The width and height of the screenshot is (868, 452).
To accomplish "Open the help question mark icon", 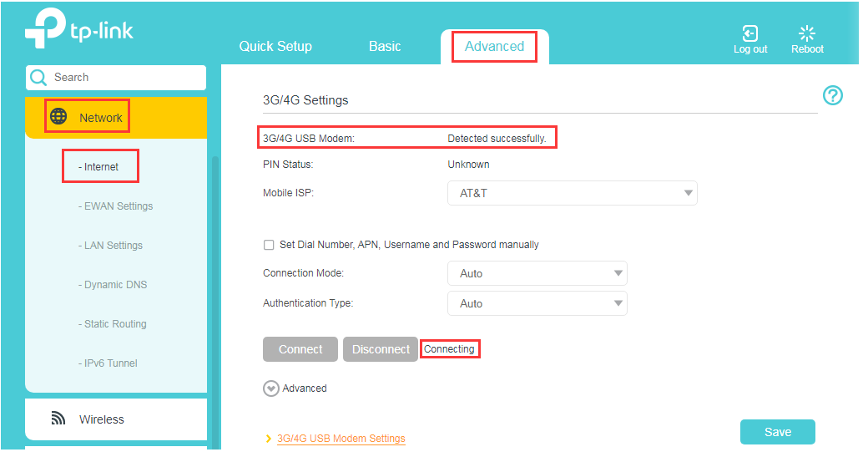I will pyautogui.click(x=832, y=95).
